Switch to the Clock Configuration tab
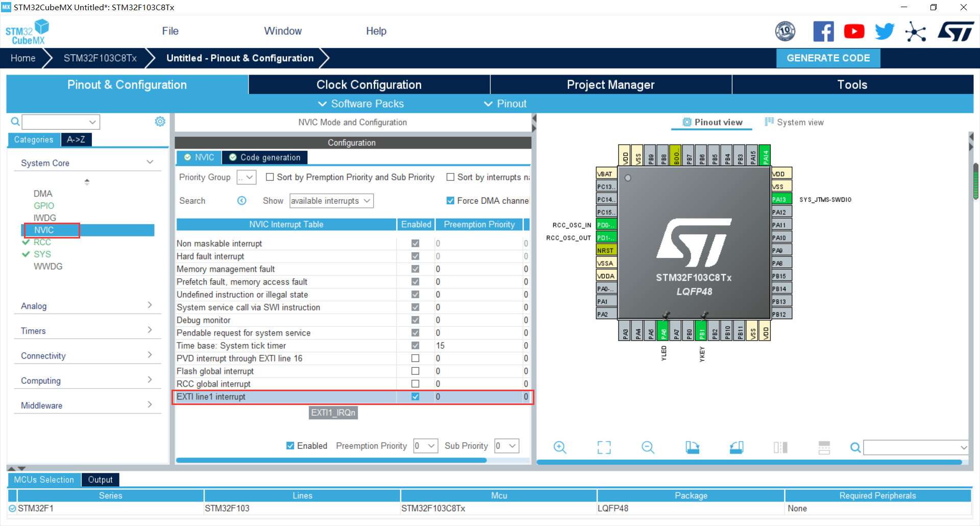The width and height of the screenshot is (980, 526). 369,85
